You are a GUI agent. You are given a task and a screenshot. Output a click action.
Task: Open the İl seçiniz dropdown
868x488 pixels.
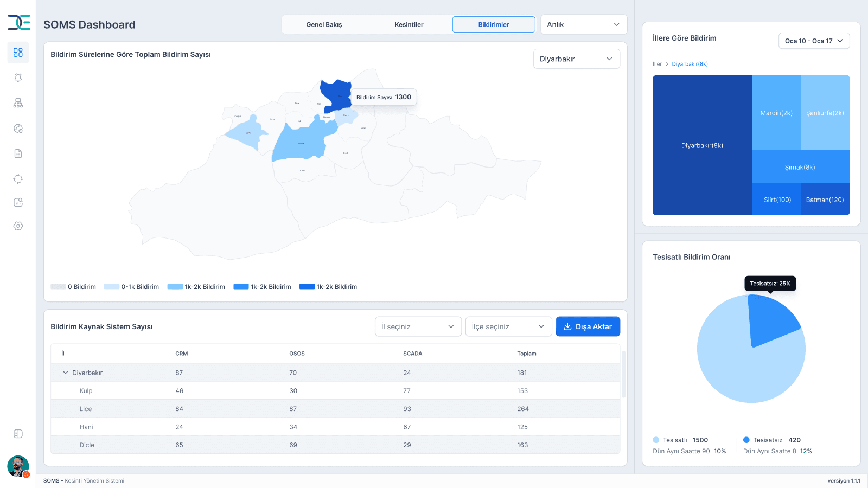[x=418, y=326]
